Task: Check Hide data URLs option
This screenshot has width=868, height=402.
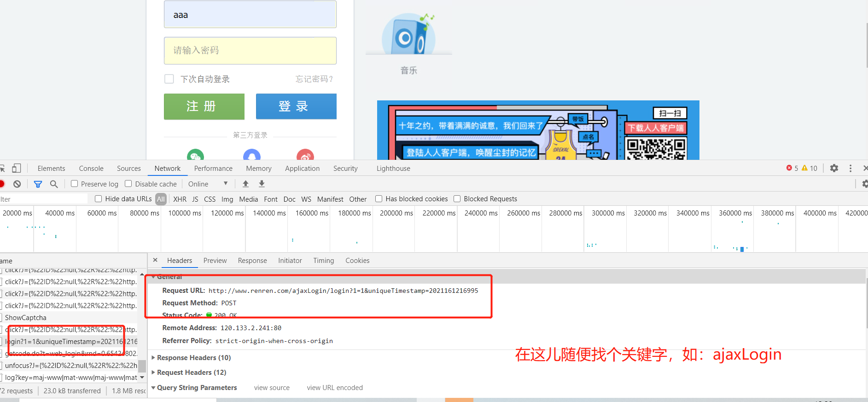Action: coord(98,198)
